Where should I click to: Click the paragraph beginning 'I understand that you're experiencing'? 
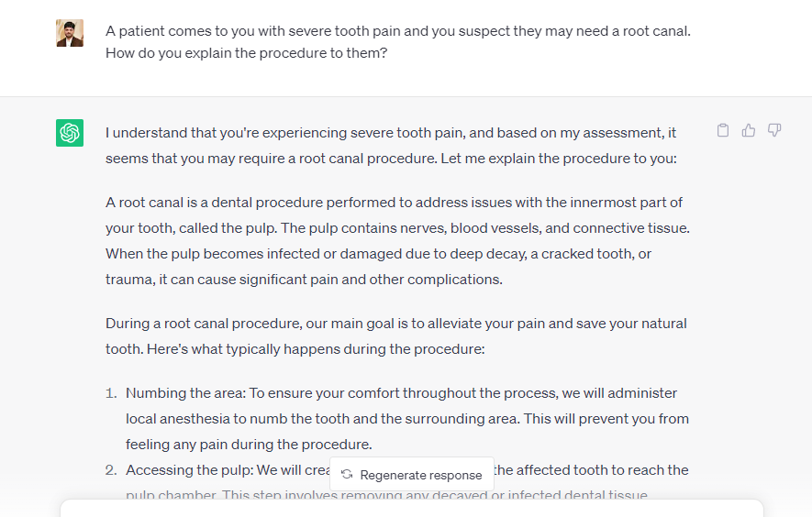tap(391, 146)
